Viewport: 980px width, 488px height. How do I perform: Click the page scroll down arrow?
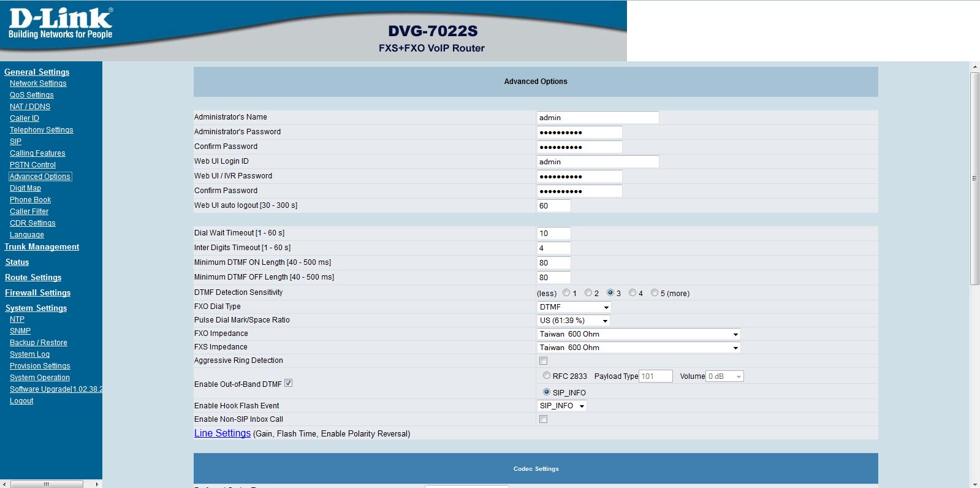[x=974, y=484]
